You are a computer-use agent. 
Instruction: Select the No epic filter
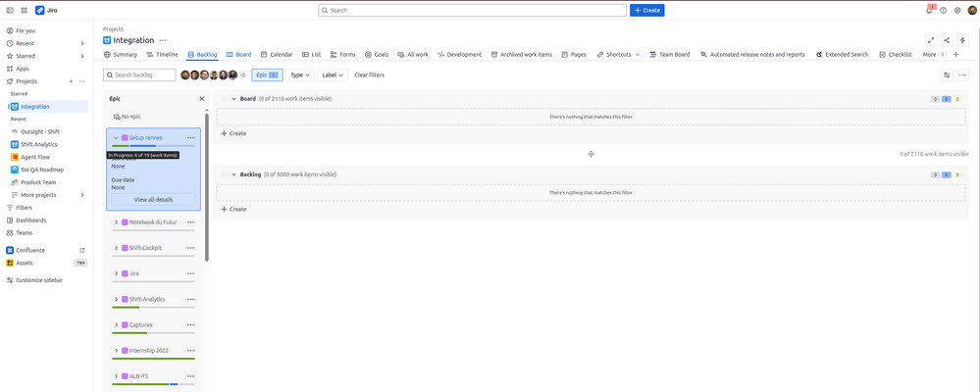click(x=126, y=117)
